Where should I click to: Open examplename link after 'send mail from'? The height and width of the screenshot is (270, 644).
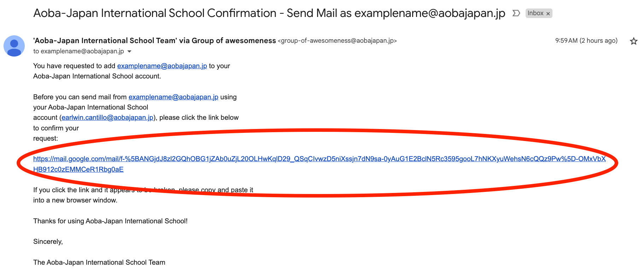(x=173, y=97)
